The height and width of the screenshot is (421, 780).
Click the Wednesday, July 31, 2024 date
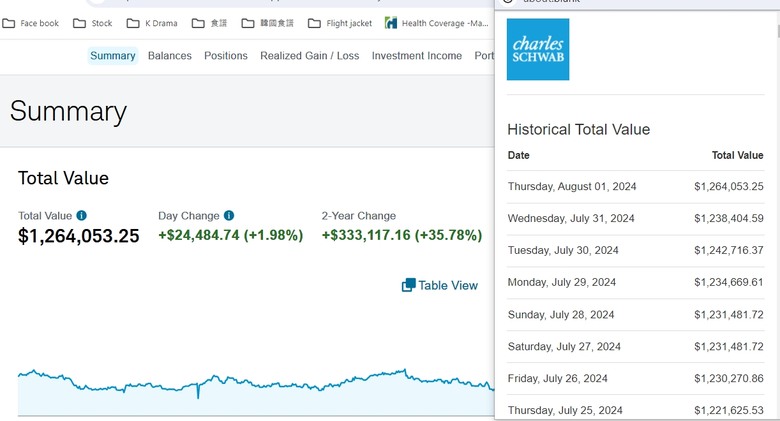pyautogui.click(x=571, y=218)
